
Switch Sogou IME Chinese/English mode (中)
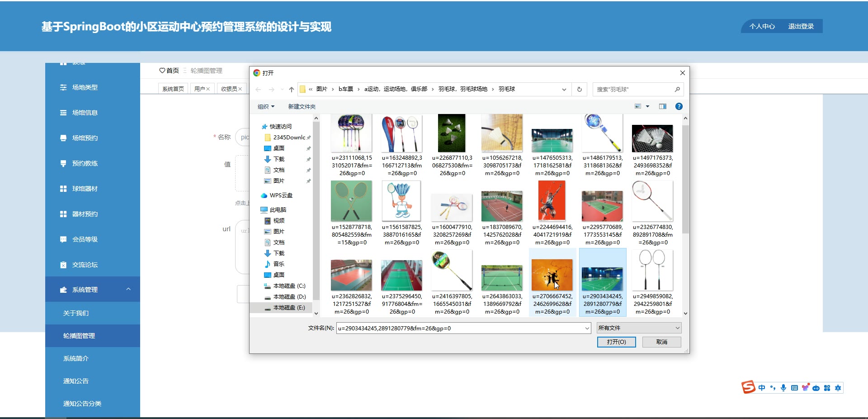pyautogui.click(x=762, y=388)
